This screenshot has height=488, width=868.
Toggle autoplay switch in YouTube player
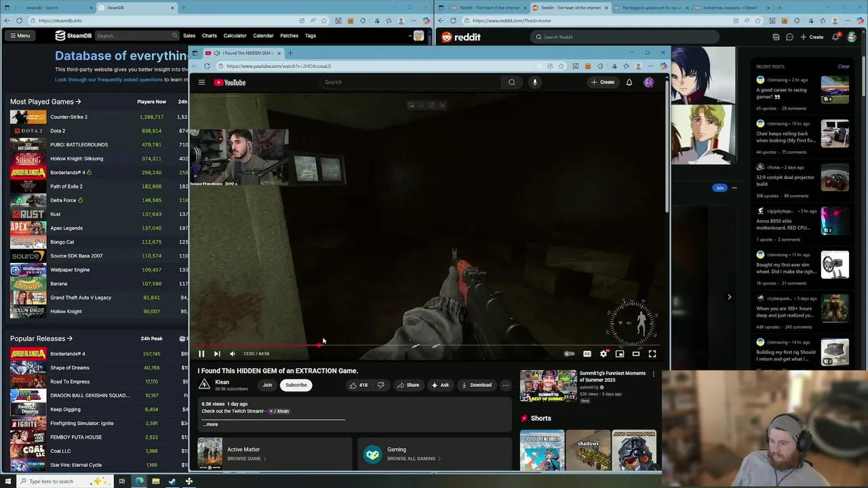coord(570,354)
